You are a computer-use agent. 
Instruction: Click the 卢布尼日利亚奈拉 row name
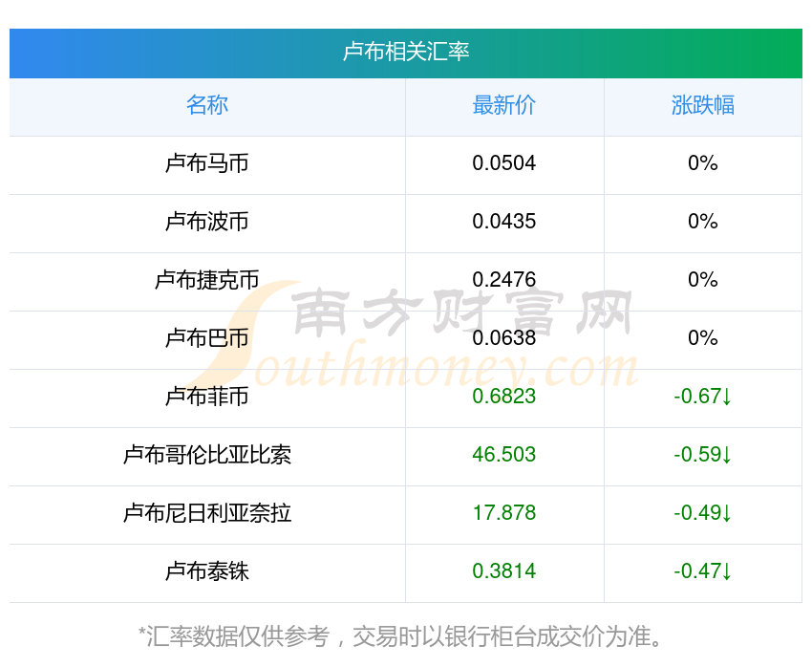click(x=207, y=513)
